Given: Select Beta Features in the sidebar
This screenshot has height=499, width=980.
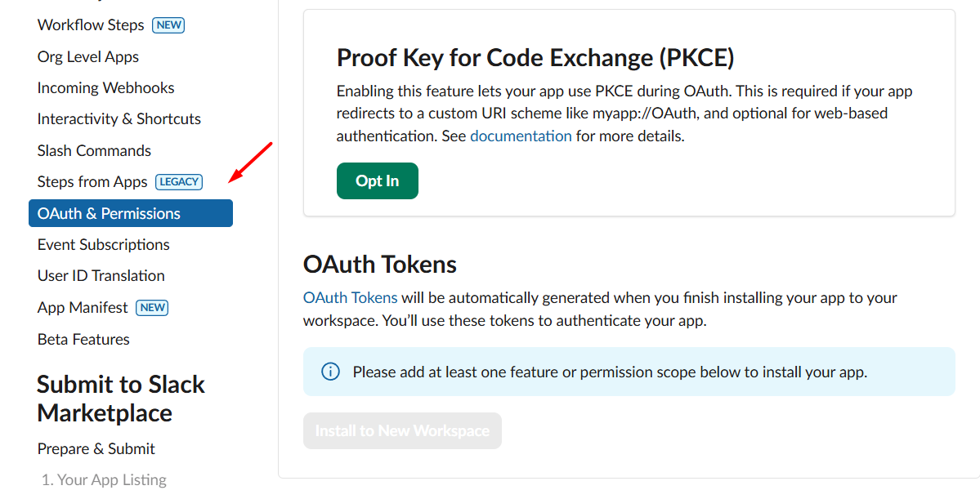Looking at the screenshot, I should click(83, 339).
